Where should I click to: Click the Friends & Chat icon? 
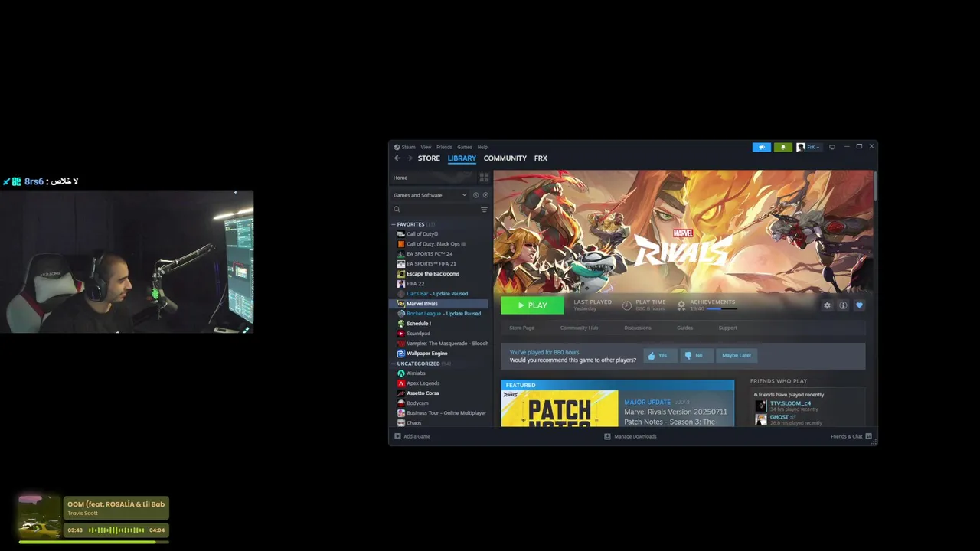pyautogui.click(x=868, y=436)
